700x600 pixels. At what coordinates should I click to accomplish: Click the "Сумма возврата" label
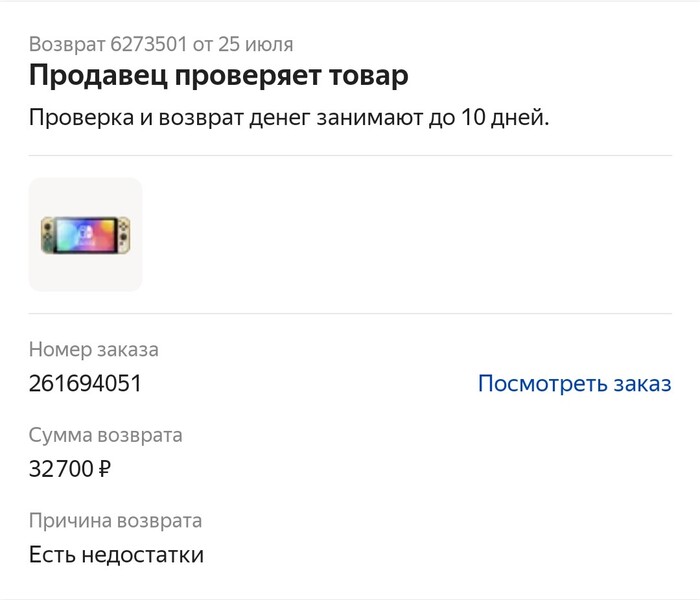[x=106, y=435]
